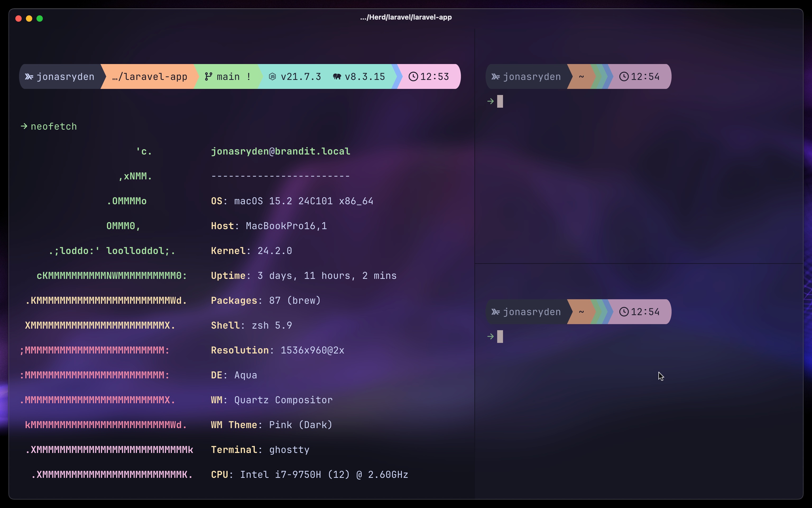
Task: Click the clock icon in bottom-right pane prompt
Action: pyautogui.click(x=624, y=312)
